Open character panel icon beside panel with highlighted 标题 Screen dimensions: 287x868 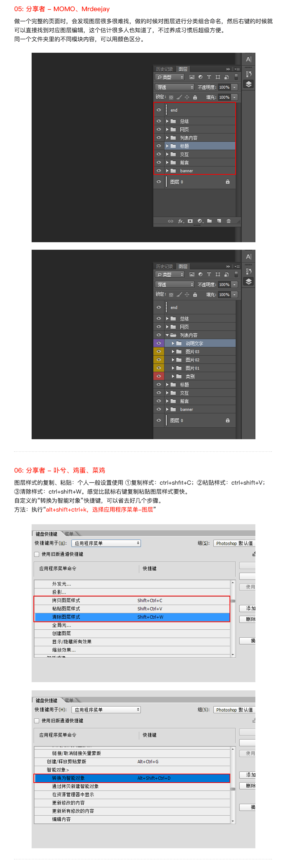(249, 59)
